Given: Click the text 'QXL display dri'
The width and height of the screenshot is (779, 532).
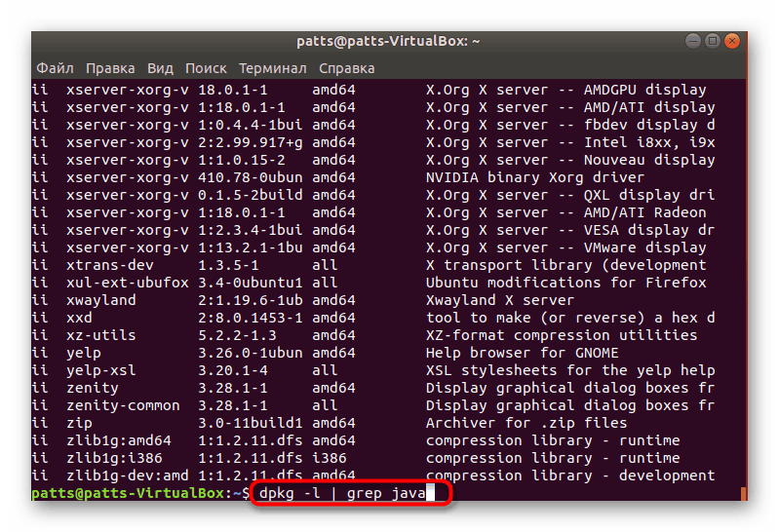Looking at the screenshot, I should tap(649, 195).
